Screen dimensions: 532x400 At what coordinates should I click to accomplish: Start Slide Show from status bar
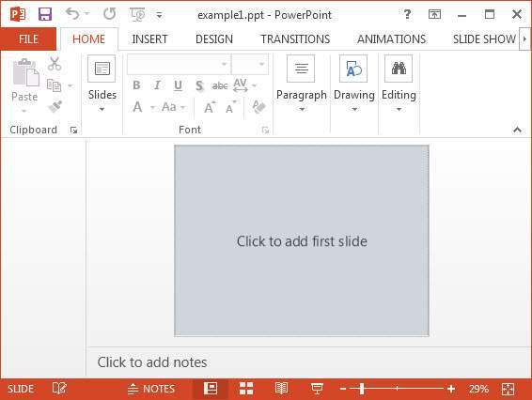[317, 389]
